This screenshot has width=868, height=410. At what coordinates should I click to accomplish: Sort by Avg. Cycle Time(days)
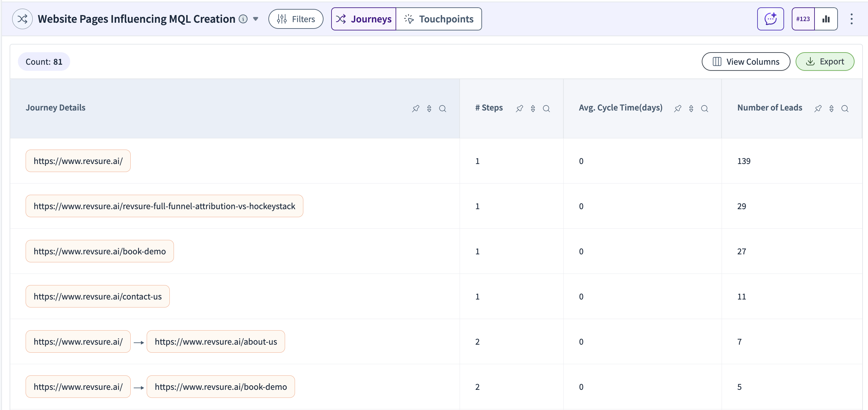[691, 109]
